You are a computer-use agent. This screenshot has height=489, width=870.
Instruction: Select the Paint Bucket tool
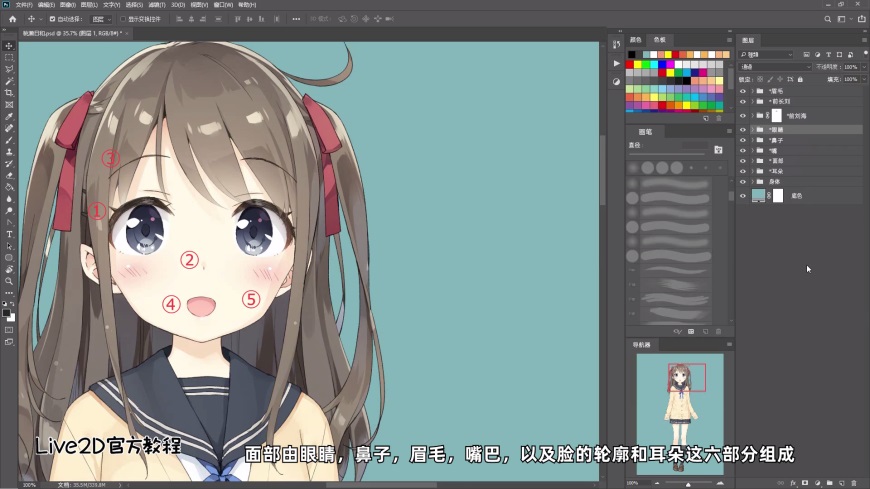[x=9, y=187]
